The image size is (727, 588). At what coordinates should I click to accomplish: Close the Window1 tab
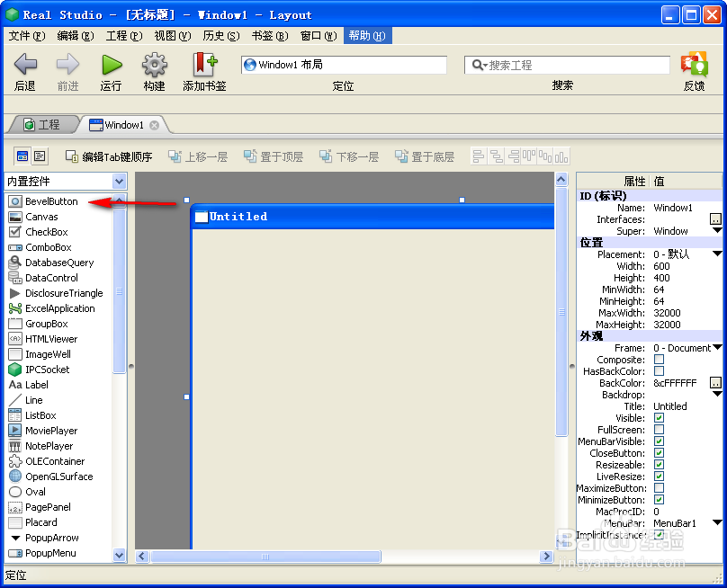pos(154,125)
